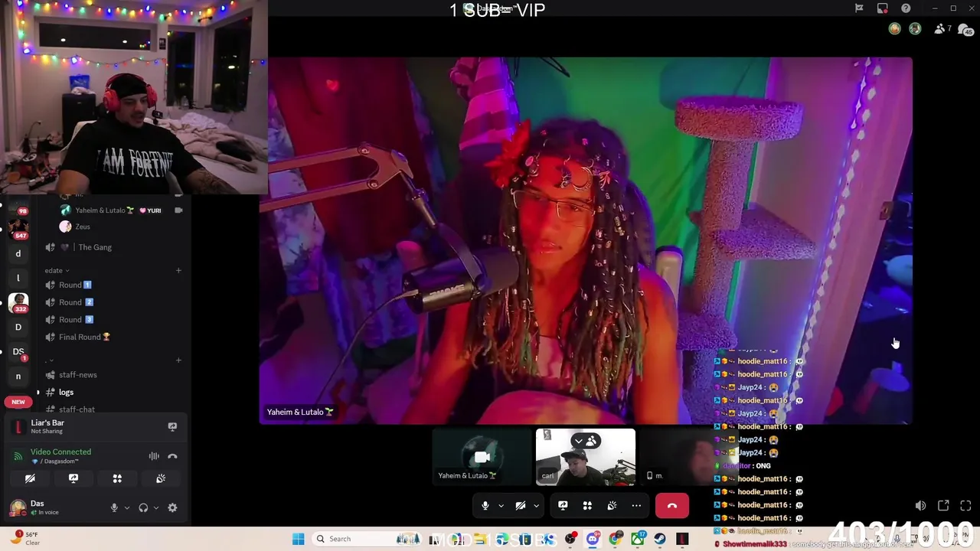
Task: Open the Liar's Bar screen share icon
Action: point(172,426)
